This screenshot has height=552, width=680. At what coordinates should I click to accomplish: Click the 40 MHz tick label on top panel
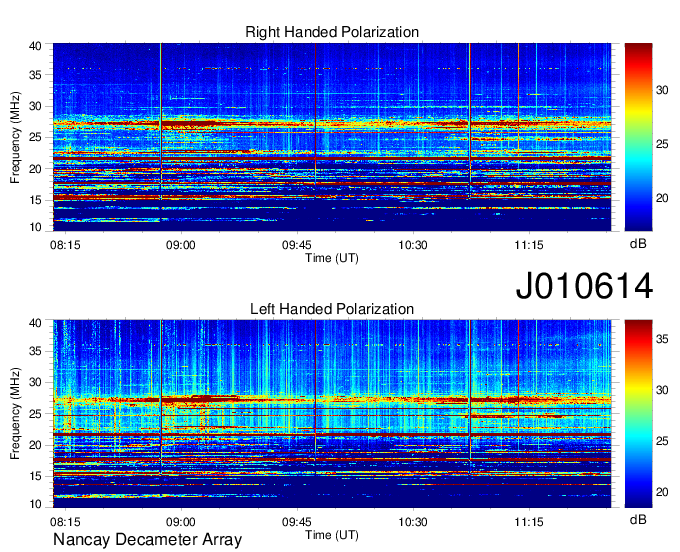pos(35,46)
